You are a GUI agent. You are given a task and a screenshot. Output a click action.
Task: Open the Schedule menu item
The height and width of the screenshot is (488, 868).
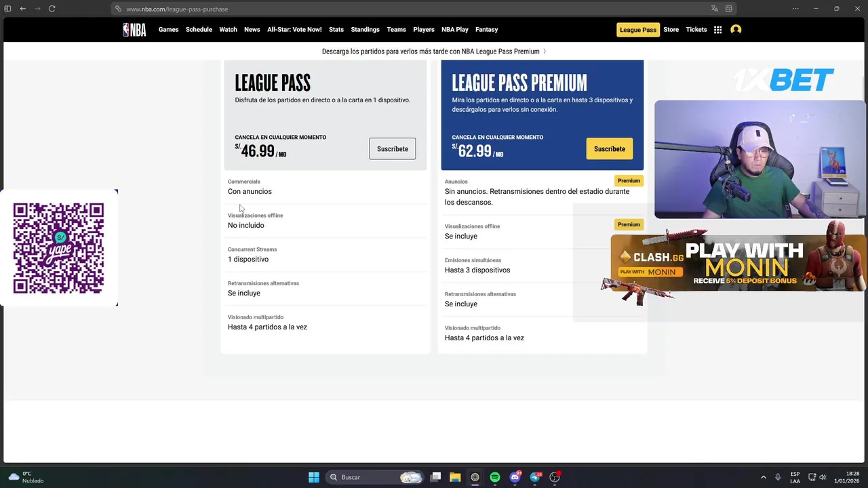pyautogui.click(x=199, y=30)
